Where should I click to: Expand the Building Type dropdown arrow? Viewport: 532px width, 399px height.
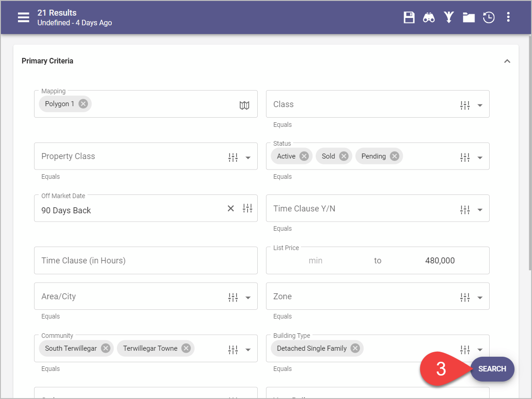480,350
